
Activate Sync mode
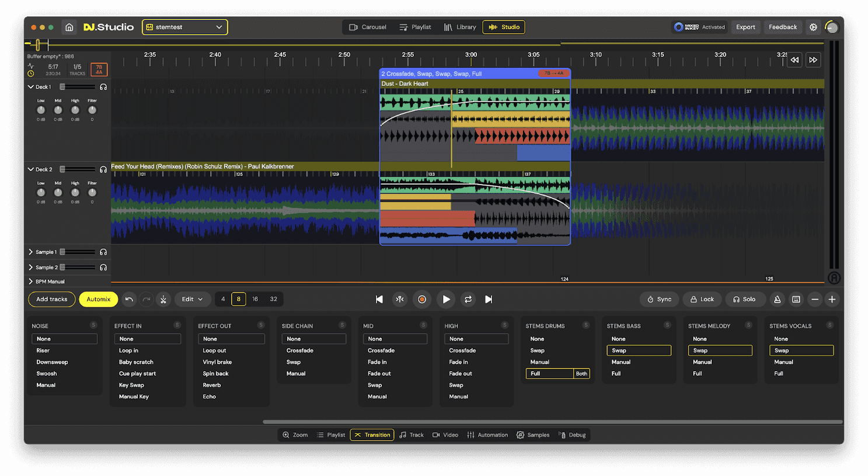tap(659, 299)
